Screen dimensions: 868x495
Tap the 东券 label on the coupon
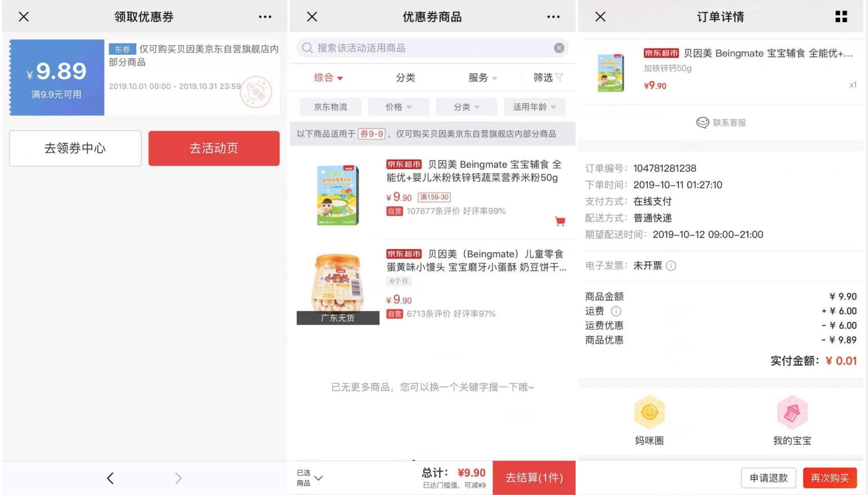click(122, 49)
